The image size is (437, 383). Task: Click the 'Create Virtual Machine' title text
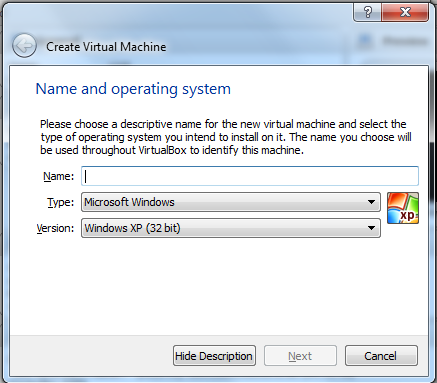(x=106, y=47)
